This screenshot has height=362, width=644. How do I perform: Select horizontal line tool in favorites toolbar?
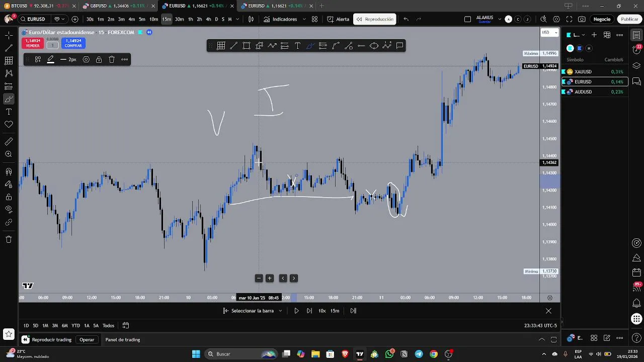pyautogui.click(x=361, y=46)
